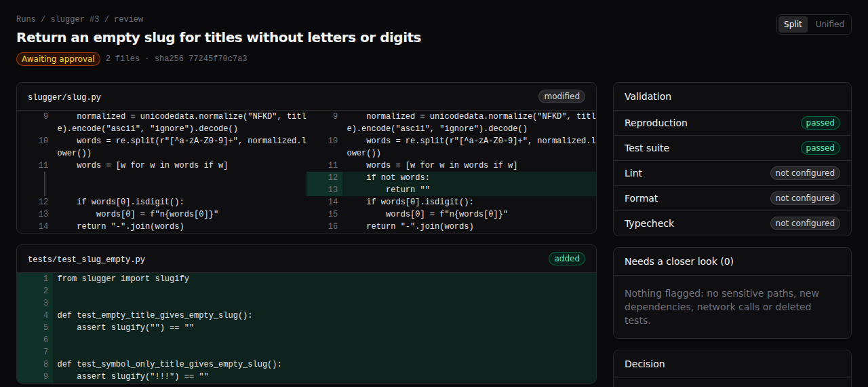Image resolution: width=868 pixels, height=387 pixels.
Task: Click the 'assert slugify("") == ""' line
Action: [307, 327]
